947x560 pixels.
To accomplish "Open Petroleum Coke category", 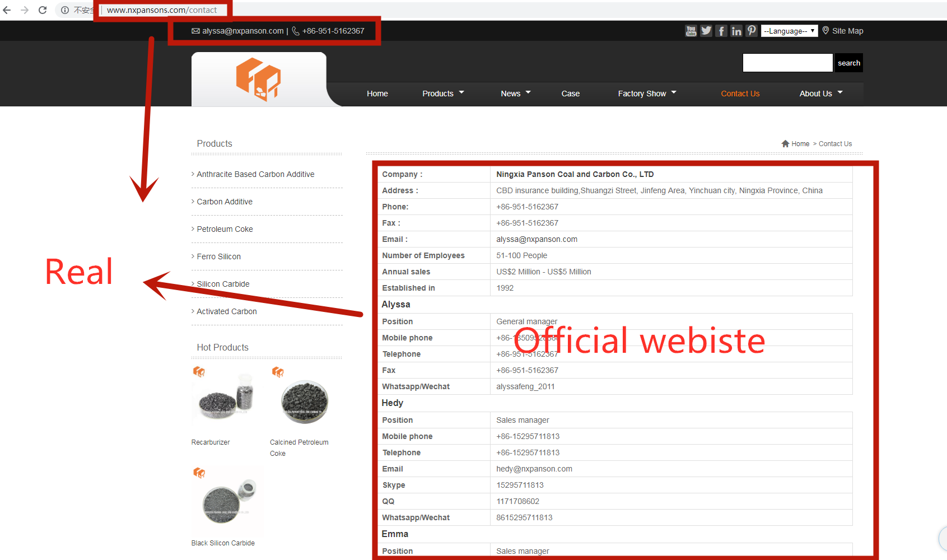I will [x=225, y=229].
